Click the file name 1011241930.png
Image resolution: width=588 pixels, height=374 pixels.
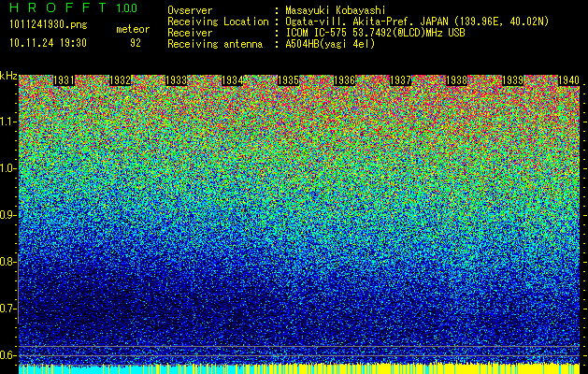tap(49, 24)
